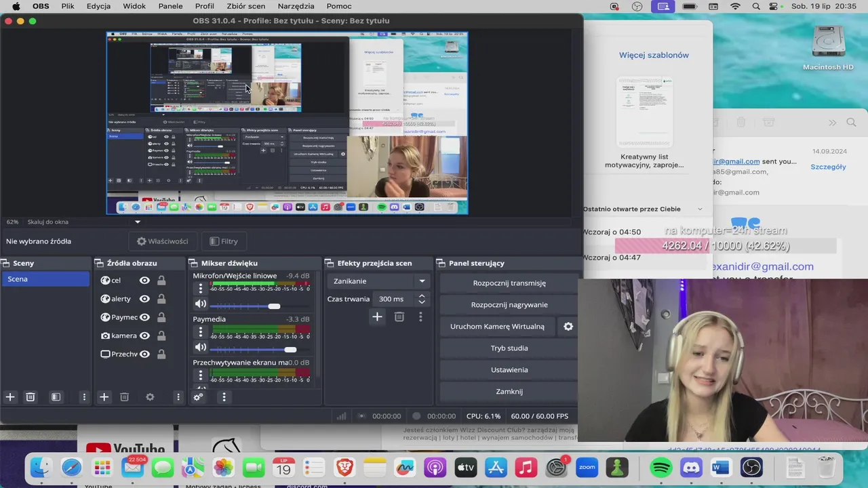
Task: Open the Plik menu
Action: pos(68,6)
